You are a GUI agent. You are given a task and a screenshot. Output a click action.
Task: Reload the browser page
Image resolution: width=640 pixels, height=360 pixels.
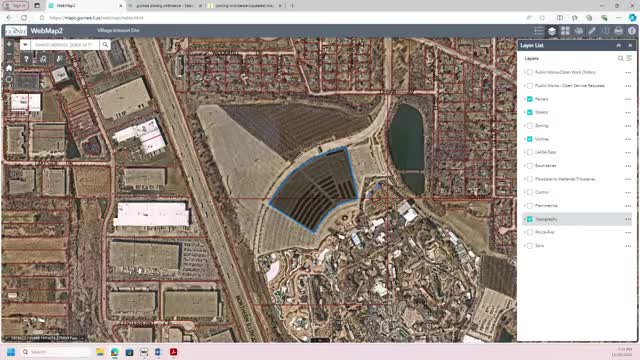click(x=24, y=18)
